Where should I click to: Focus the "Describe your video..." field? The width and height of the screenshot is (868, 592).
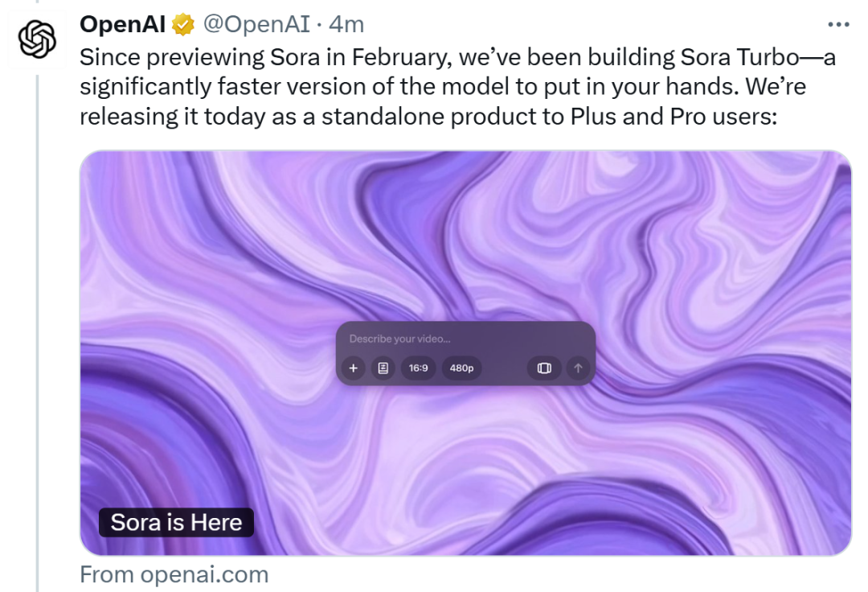465,339
